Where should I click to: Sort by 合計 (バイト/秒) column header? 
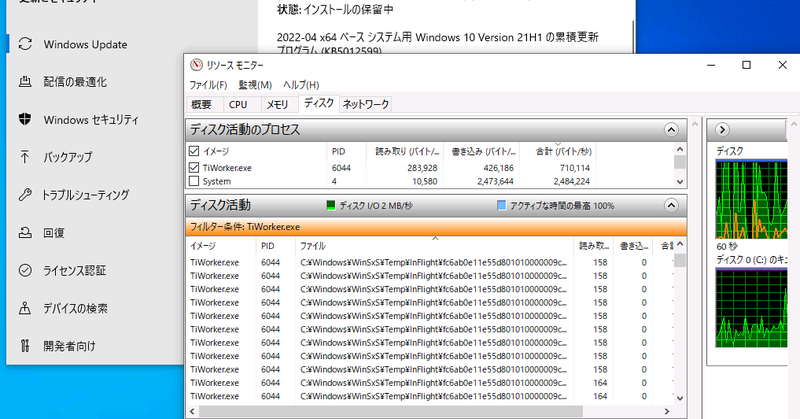558,151
